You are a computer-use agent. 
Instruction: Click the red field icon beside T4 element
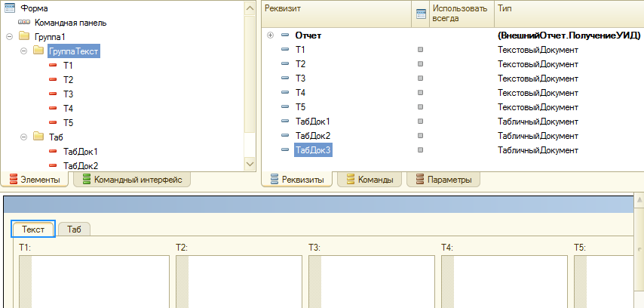coord(53,108)
